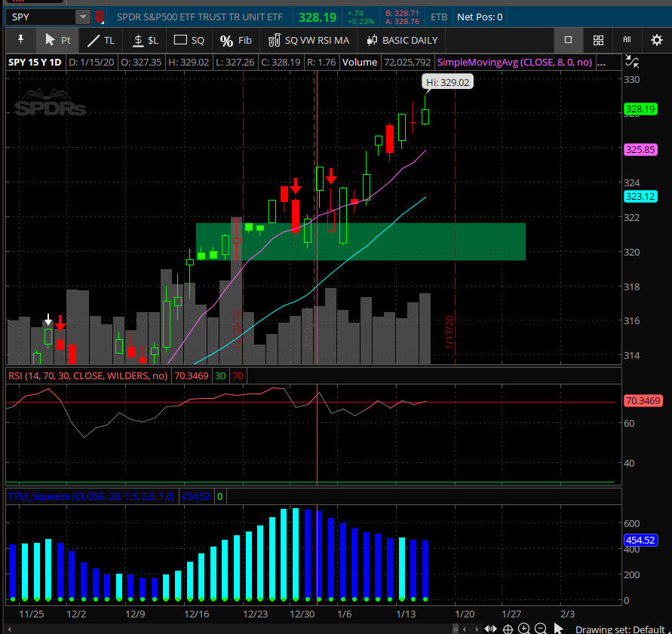
Task: Open chart settings gear
Action: tap(657, 40)
